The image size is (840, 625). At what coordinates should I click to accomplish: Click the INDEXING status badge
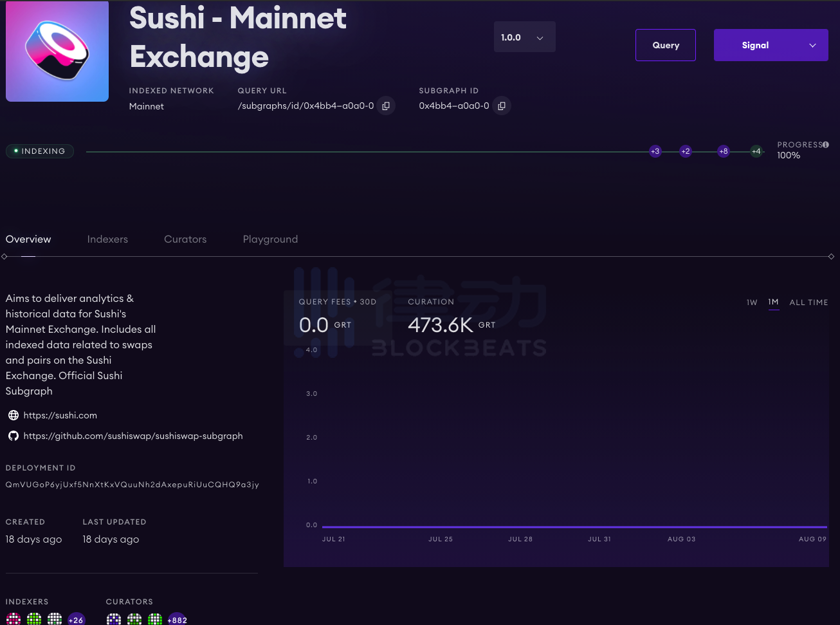(40, 151)
